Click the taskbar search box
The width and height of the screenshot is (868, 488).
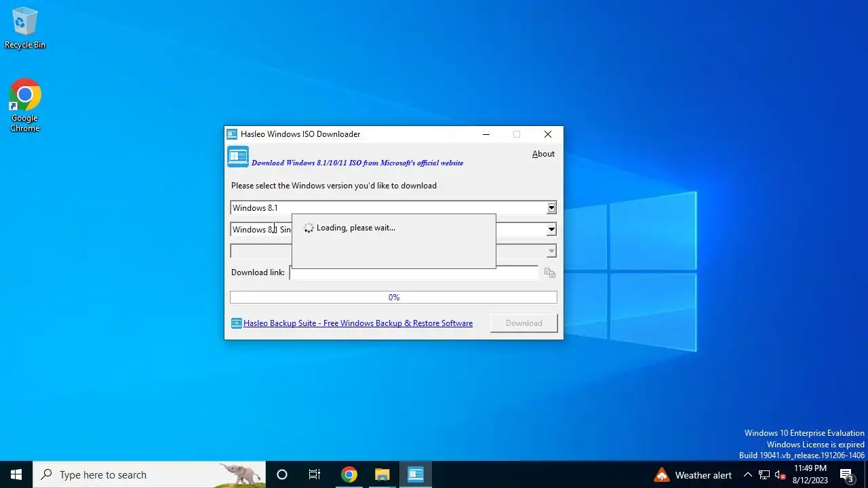[149, 474]
